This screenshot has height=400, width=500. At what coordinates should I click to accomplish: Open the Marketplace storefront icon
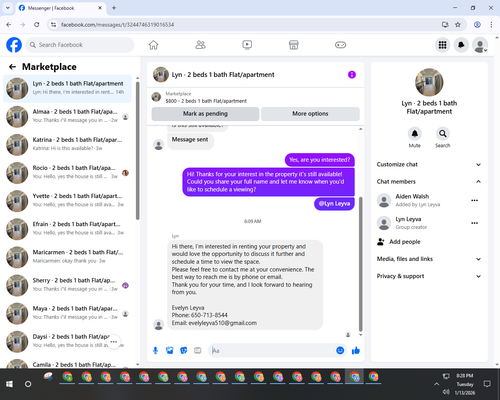point(294,45)
